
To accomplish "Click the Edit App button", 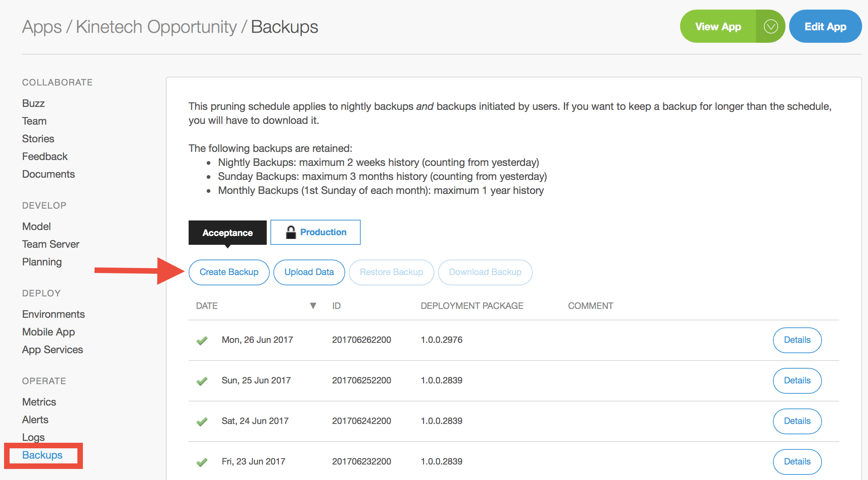I will coord(825,26).
